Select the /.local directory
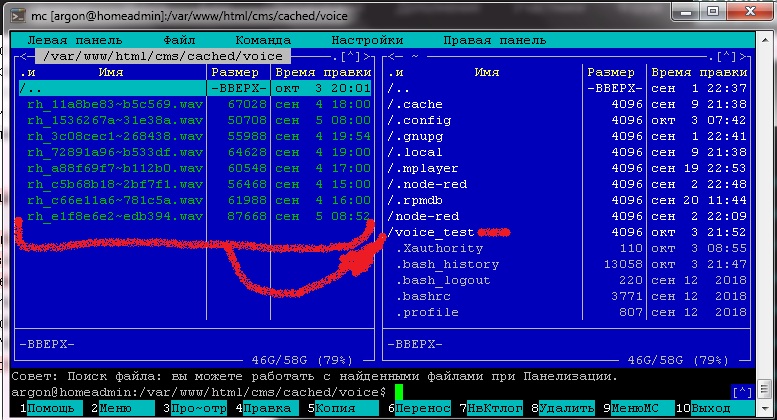This screenshot has width=777, height=420. pyautogui.click(x=415, y=152)
